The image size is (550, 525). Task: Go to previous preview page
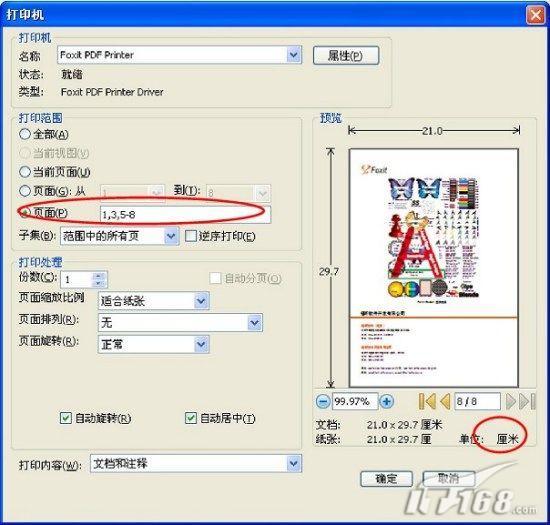pos(445,401)
